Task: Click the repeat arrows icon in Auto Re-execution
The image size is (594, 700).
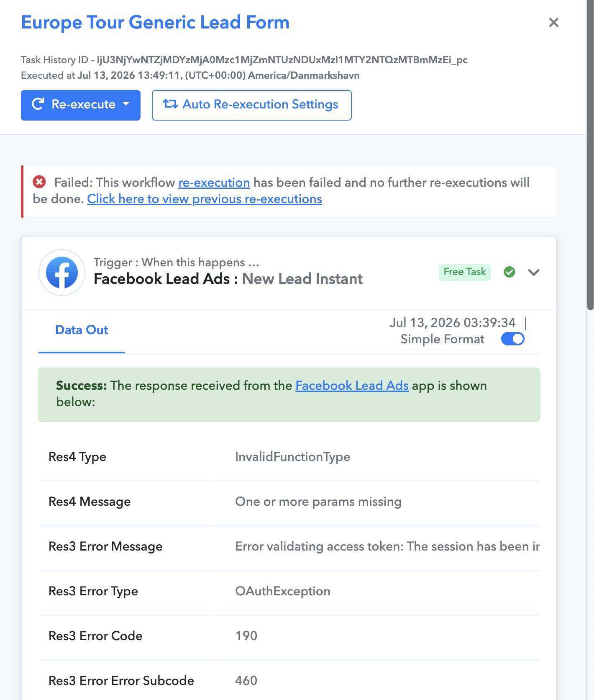Action: pyautogui.click(x=170, y=104)
